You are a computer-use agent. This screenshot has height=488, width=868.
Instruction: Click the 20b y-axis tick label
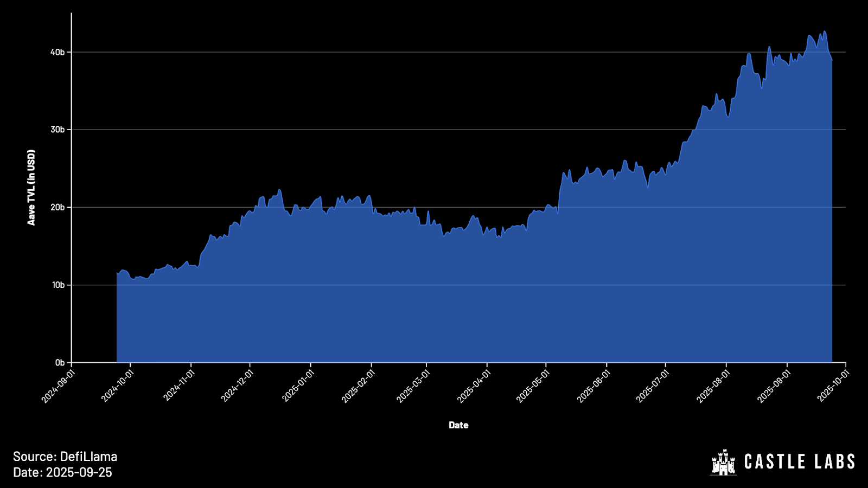(x=58, y=207)
